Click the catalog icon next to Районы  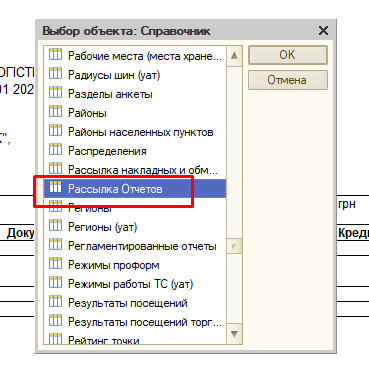click(55, 111)
